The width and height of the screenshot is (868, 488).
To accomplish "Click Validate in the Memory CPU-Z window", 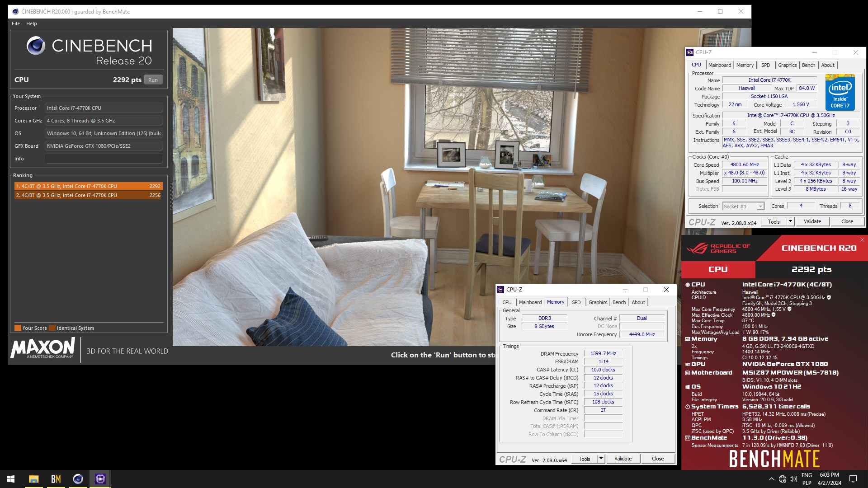I will pyautogui.click(x=623, y=459).
